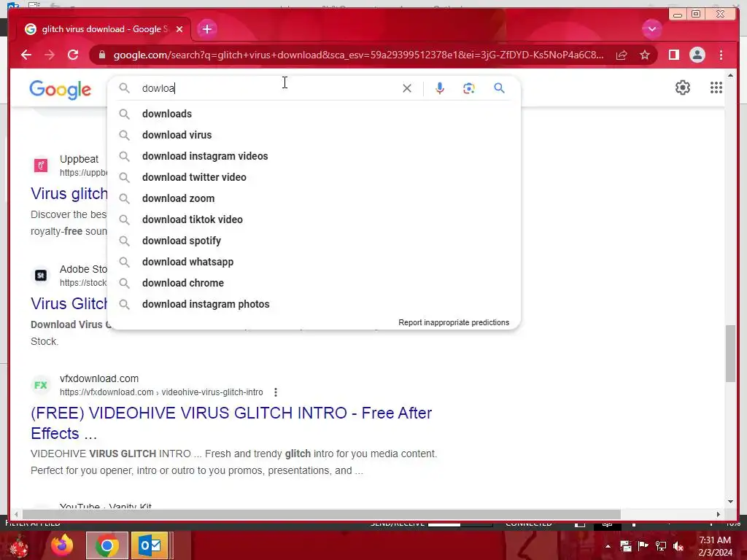Click the horizontal page scrollbar thumb

322,514
